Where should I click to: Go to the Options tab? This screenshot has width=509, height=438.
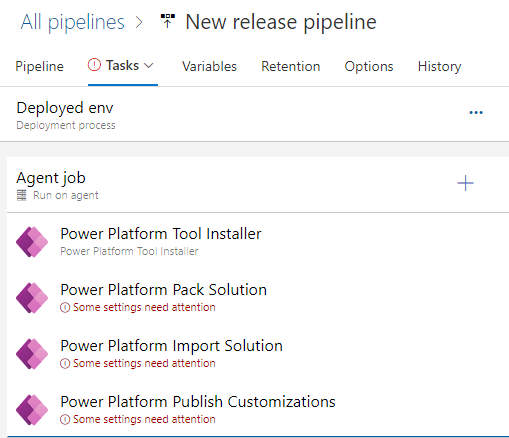369,66
